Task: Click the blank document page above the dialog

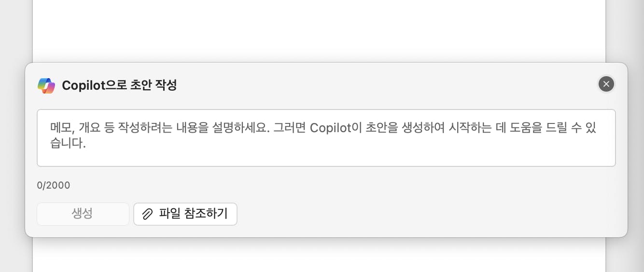Action: [319, 29]
